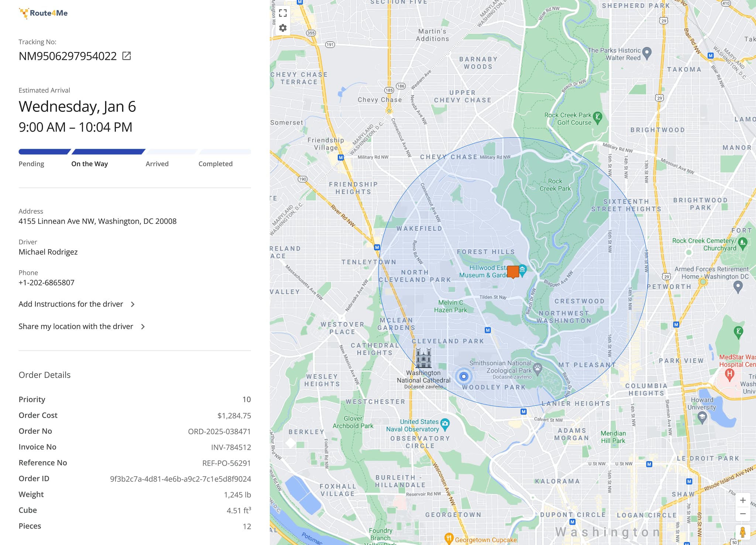Zoom in on the map
The image size is (756, 545).
click(x=743, y=500)
